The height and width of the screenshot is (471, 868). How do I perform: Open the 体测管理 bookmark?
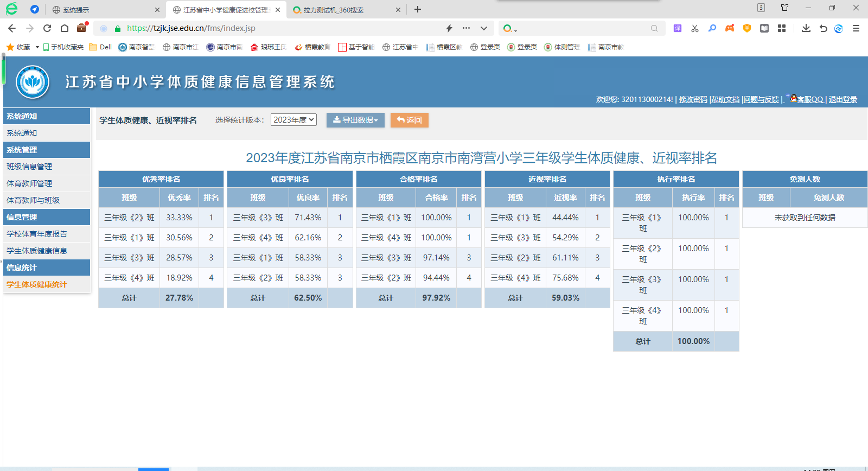(x=562, y=47)
